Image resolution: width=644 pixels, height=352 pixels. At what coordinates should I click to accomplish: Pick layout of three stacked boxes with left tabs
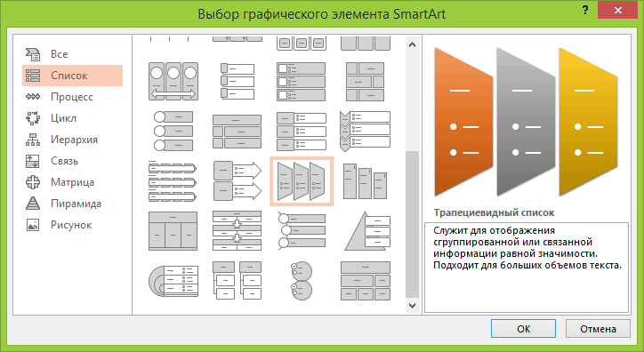[x=237, y=81]
